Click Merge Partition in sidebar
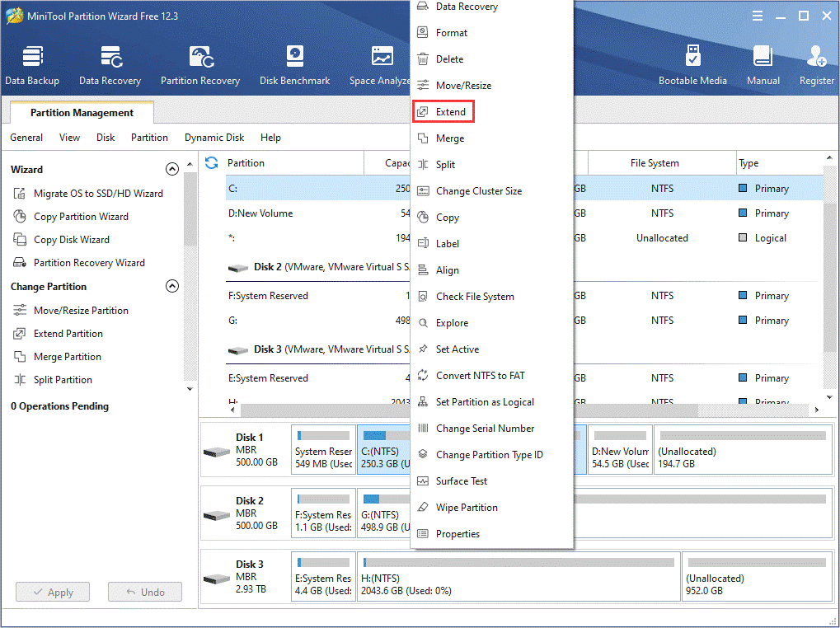Viewport: 840px width, 628px height. pyautogui.click(x=58, y=357)
